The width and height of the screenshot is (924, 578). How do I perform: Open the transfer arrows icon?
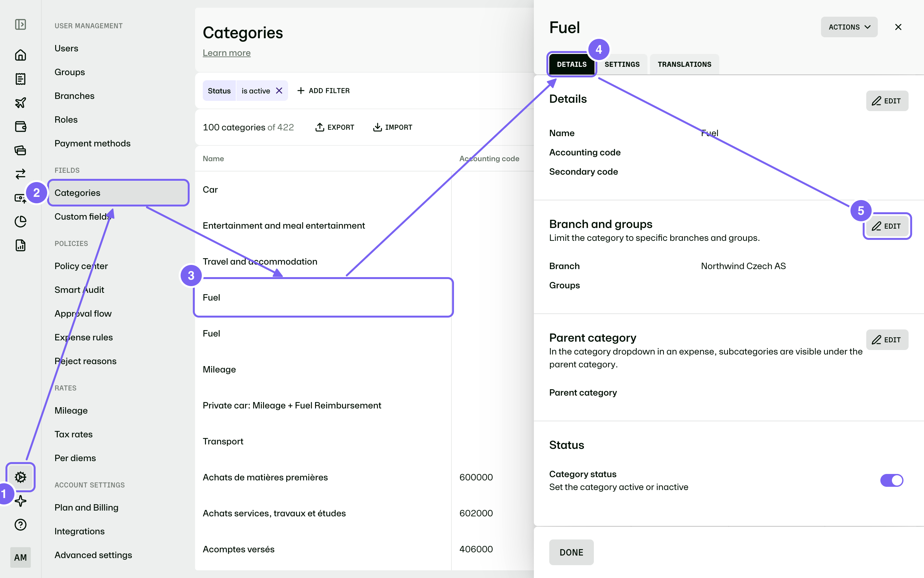coord(20,174)
